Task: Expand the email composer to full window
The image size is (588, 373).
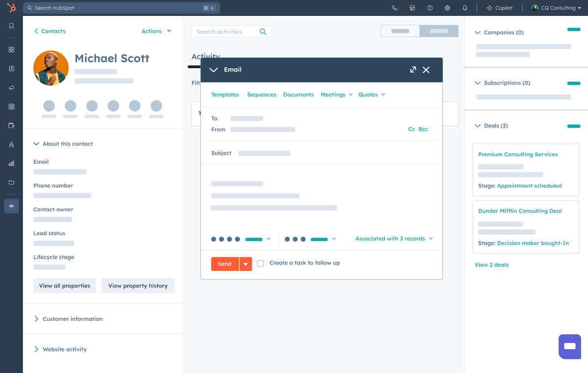Action: tap(413, 70)
